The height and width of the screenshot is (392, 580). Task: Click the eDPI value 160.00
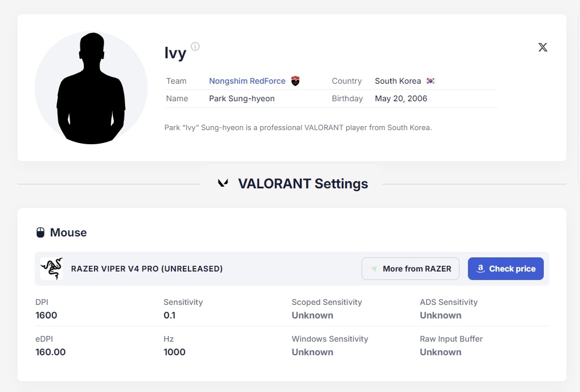pos(50,352)
